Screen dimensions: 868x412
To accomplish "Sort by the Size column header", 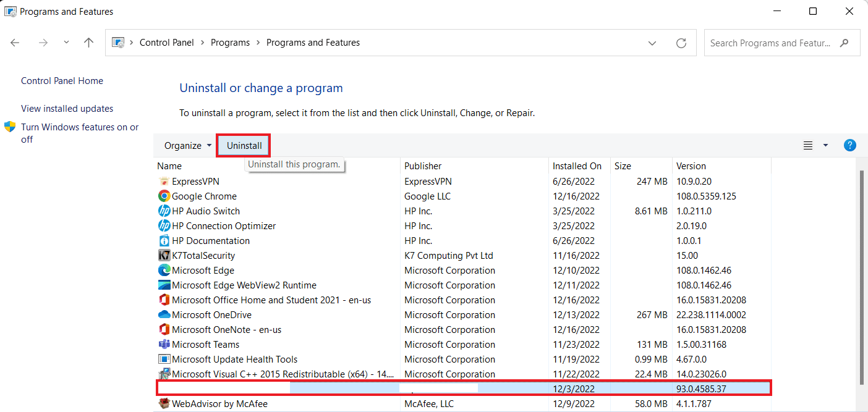I will click(623, 166).
